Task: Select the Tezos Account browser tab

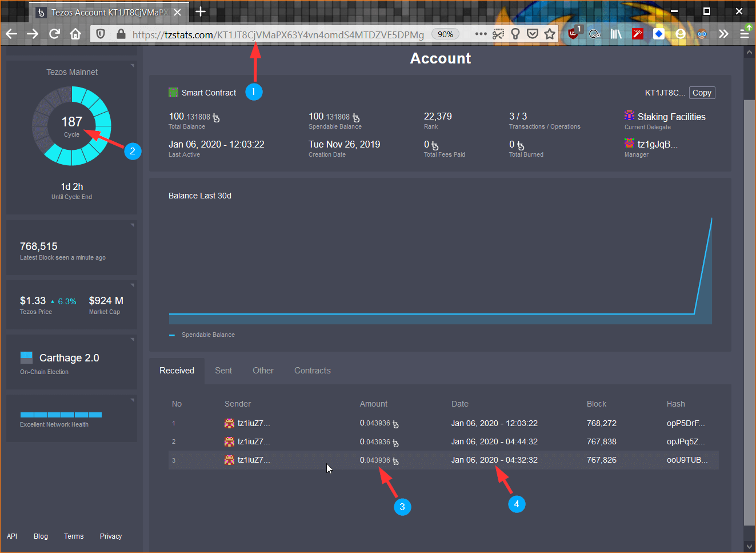Action: click(109, 13)
